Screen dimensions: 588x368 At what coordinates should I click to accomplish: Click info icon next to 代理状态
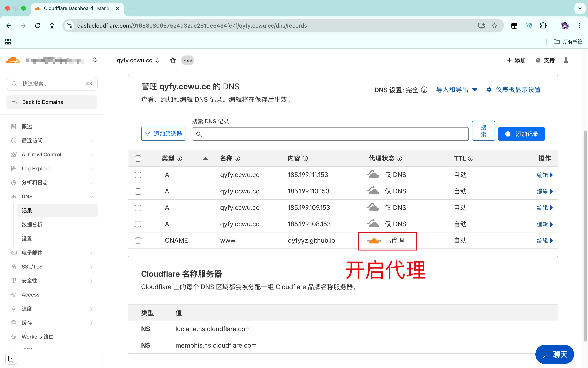(399, 158)
